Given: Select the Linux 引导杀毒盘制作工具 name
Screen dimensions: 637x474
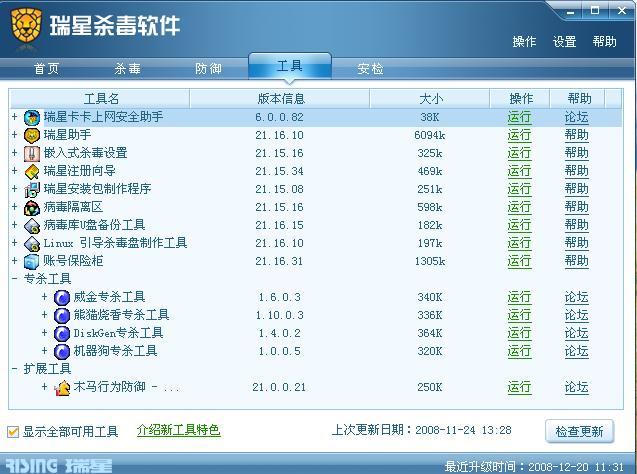Looking at the screenshot, I should coord(115,243).
